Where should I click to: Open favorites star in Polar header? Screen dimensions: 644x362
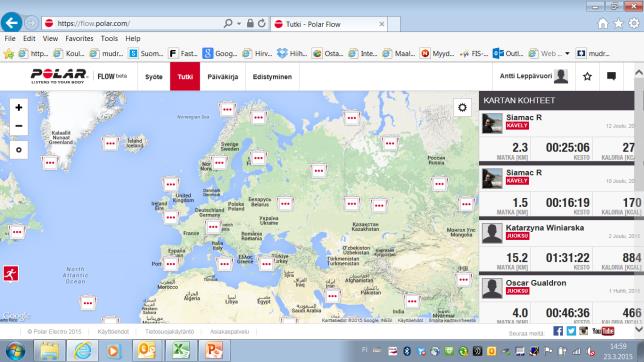[x=587, y=76]
